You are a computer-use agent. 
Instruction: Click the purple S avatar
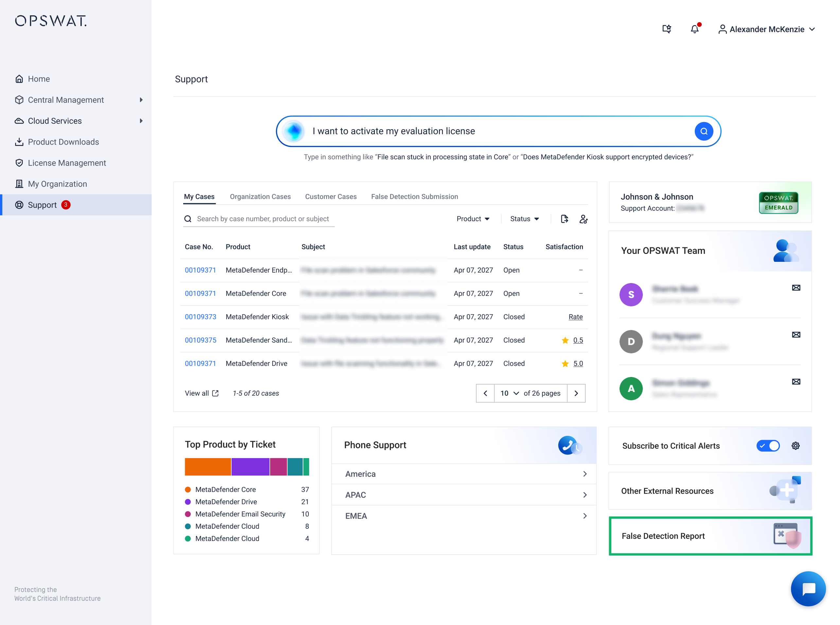coord(631,295)
